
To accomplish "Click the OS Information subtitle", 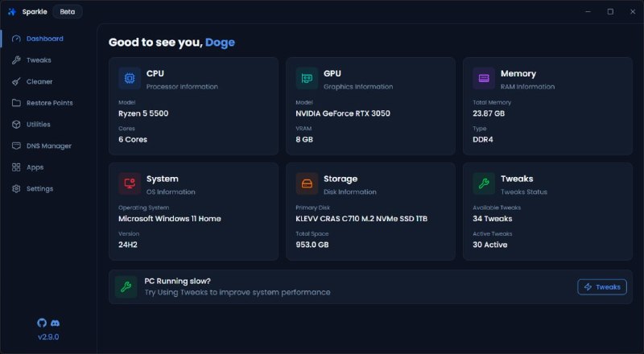I will (x=171, y=191).
